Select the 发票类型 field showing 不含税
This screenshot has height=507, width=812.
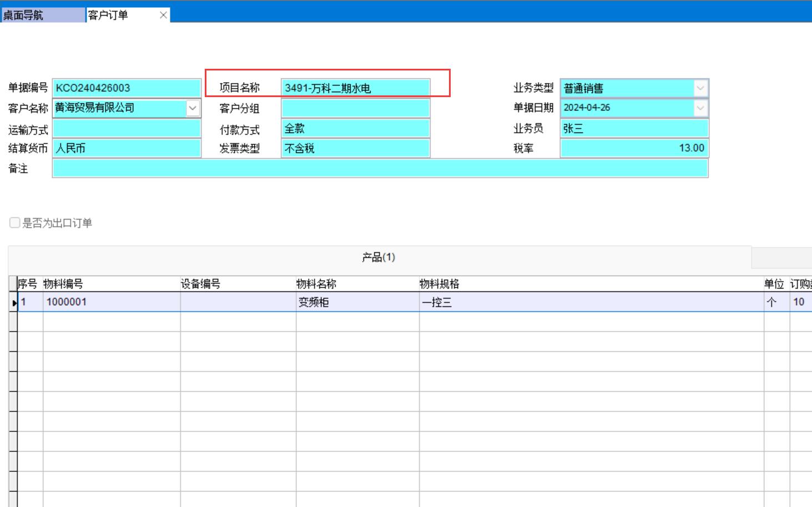click(x=355, y=149)
